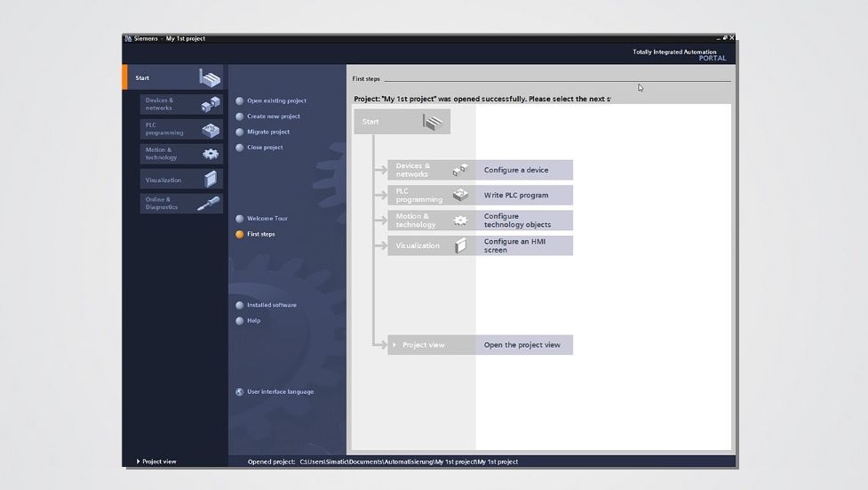The width and height of the screenshot is (868, 490).
Task: Click Migrate project link
Action: tap(268, 132)
